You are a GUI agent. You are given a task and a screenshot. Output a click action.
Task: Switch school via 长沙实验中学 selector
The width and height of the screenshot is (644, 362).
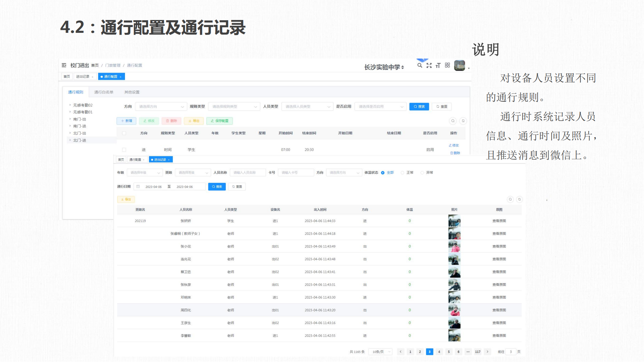[x=384, y=67]
